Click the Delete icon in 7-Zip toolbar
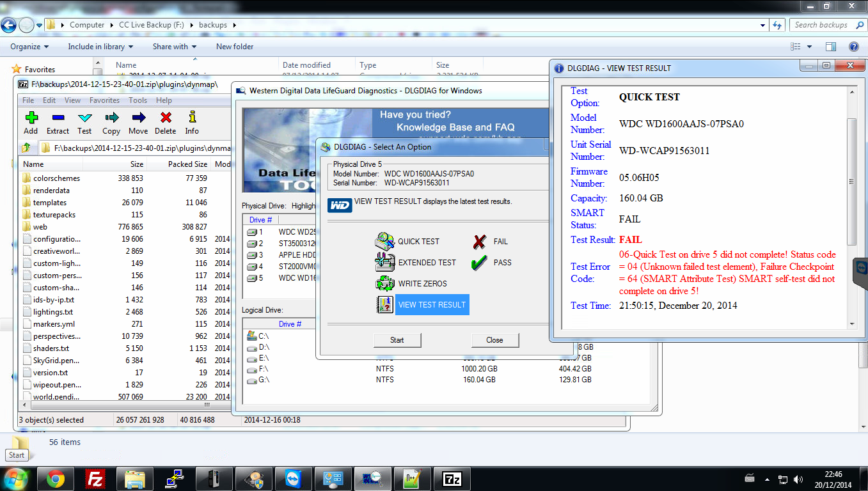Screen dimensions: 868x491 (166, 118)
